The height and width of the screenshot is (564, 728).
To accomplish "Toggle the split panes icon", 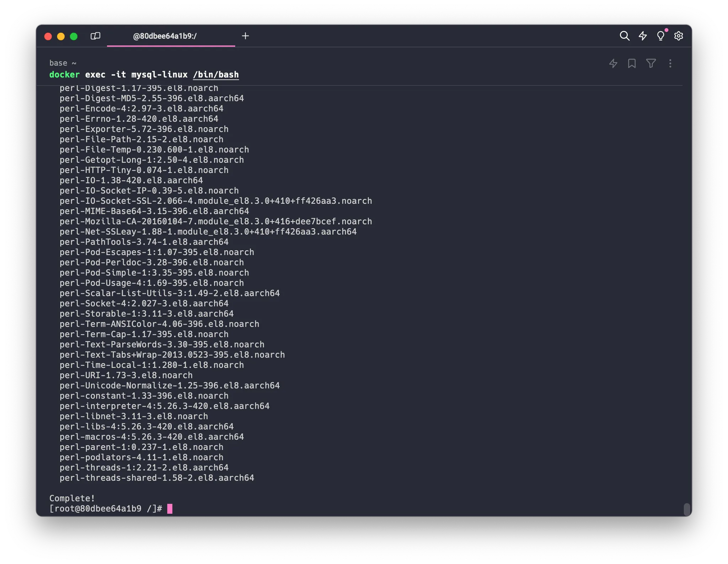I will tap(95, 36).
